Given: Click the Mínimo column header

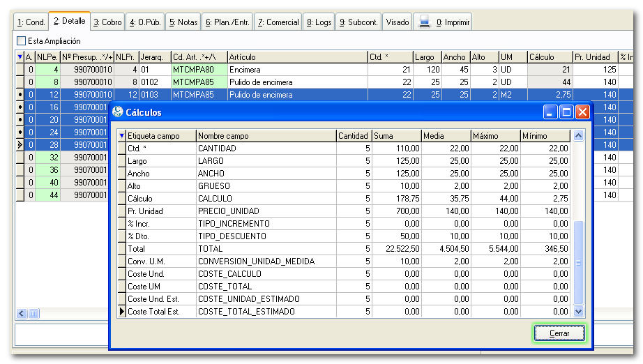Looking at the screenshot, I should tap(545, 136).
